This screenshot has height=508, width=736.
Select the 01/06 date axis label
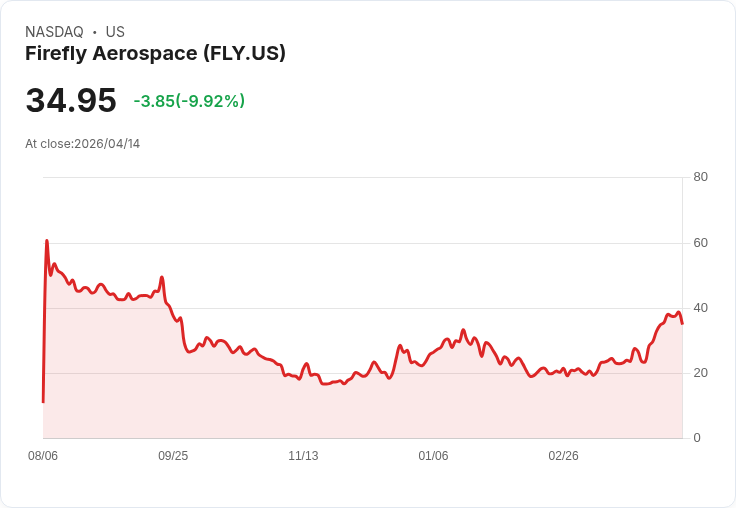tap(433, 456)
